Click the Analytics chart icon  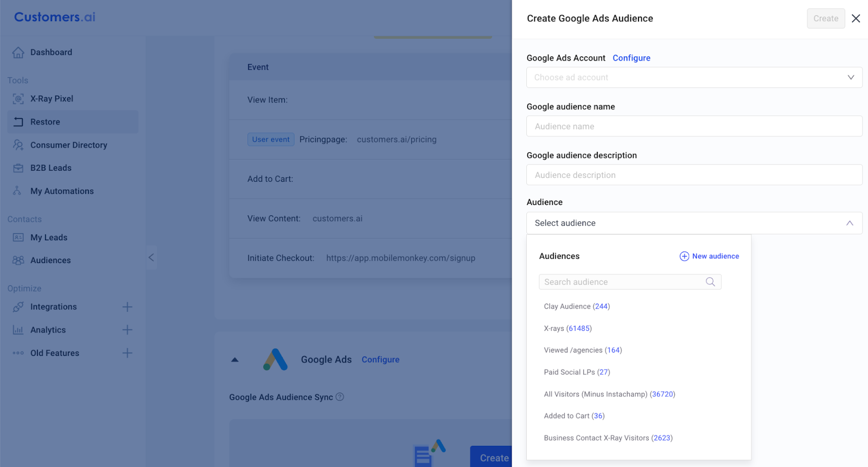[x=18, y=330]
